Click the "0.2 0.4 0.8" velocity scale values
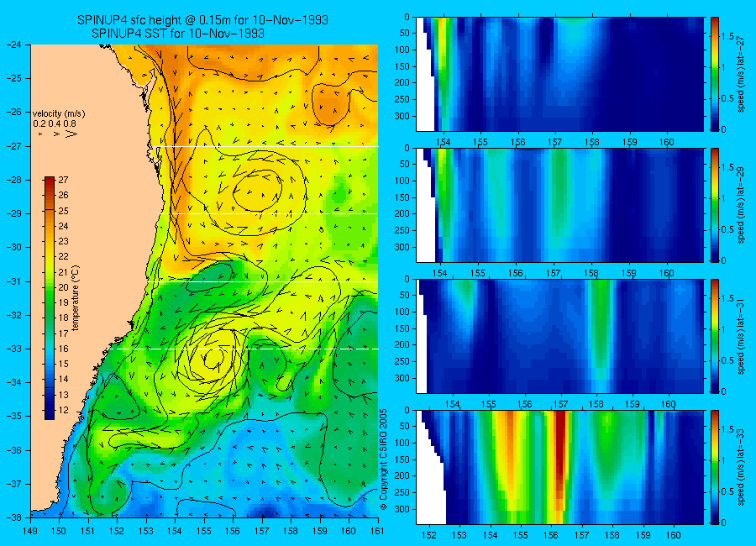756x546 pixels. click(55, 123)
